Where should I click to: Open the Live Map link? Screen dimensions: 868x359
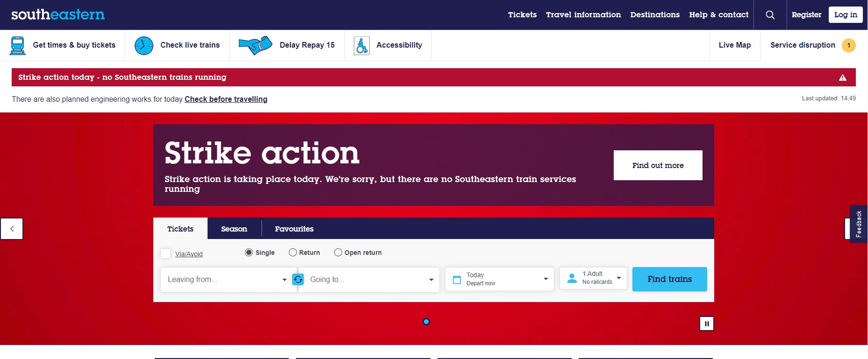(735, 45)
